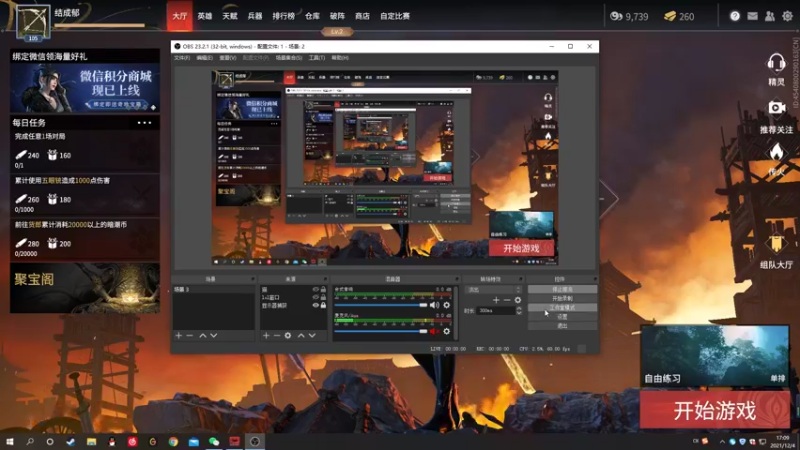Toggle the lock on the 显示器捕获 source

(323, 305)
